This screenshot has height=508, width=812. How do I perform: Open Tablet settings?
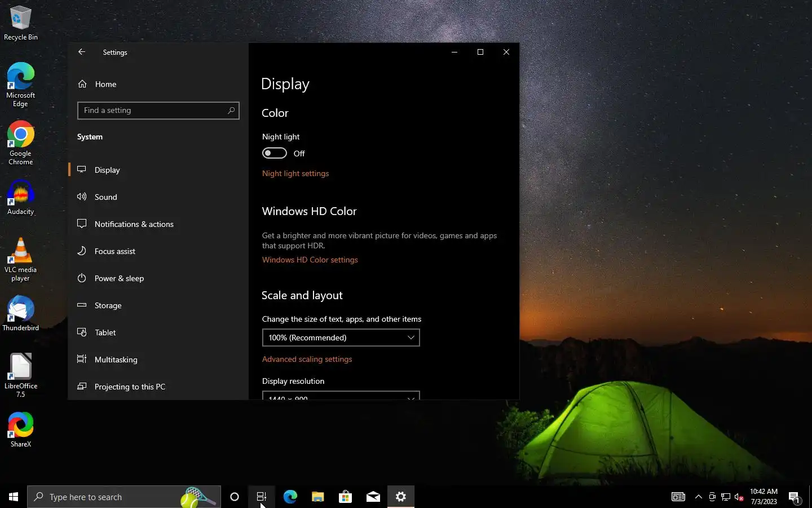point(158,332)
